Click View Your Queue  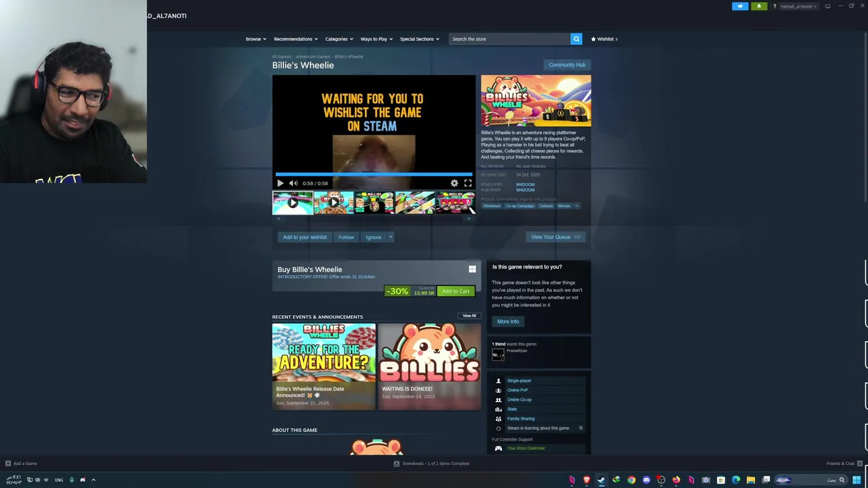pyautogui.click(x=555, y=237)
